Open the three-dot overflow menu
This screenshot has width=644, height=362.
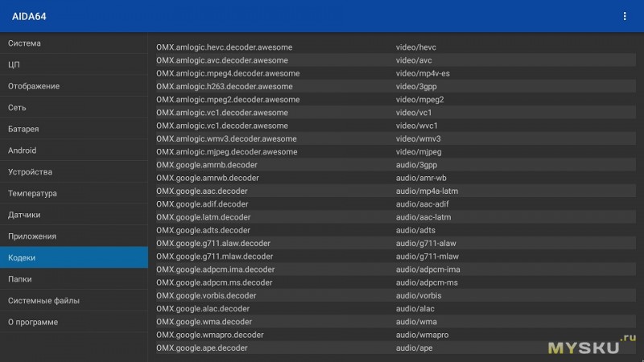[x=625, y=16]
